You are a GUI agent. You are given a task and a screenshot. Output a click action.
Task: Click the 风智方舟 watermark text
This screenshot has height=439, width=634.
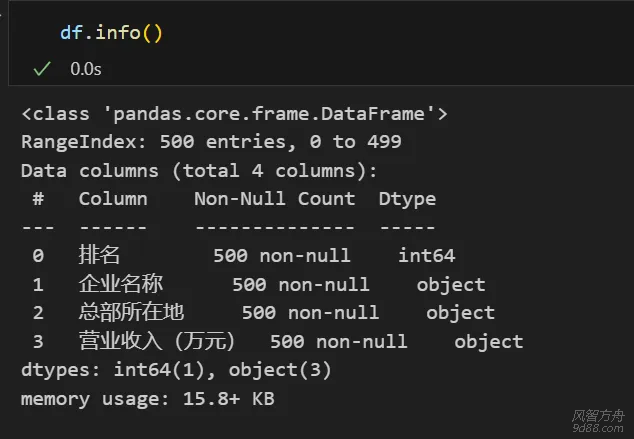coord(598,414)
